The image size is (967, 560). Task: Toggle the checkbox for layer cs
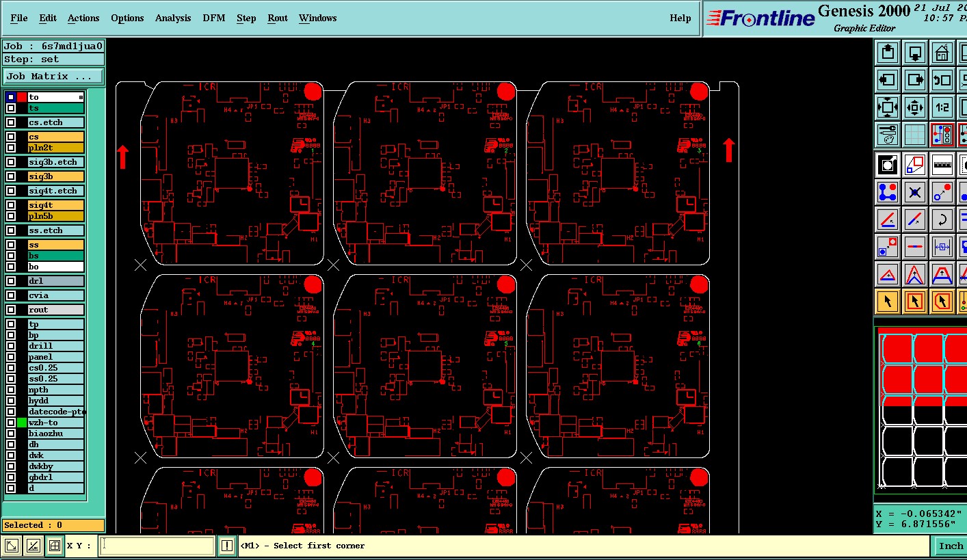coord(11,137)
